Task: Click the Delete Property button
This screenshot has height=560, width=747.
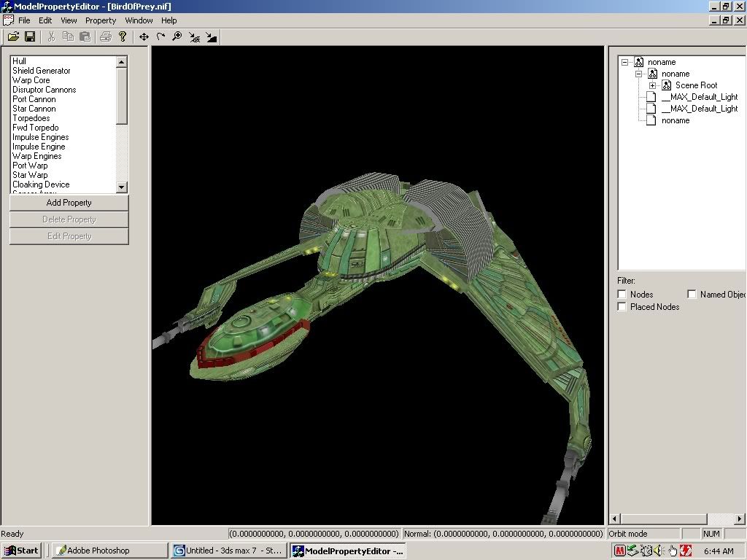Action: (69, 219)
